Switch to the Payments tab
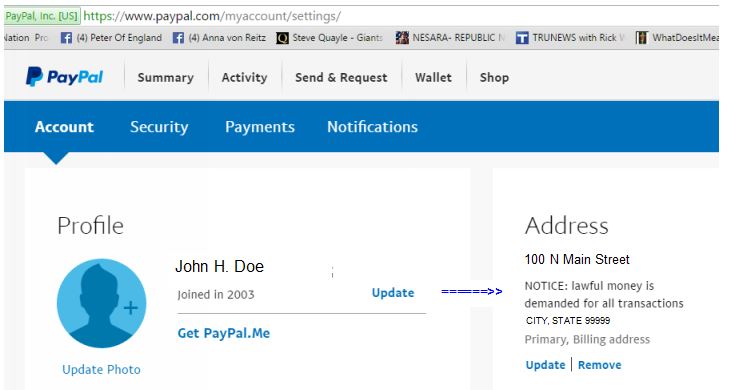730x390 pixels. 260,127
